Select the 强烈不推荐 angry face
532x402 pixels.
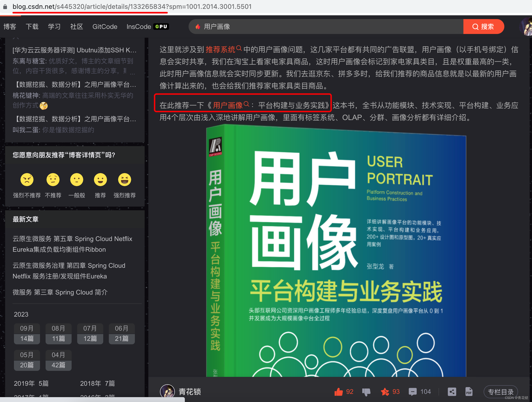(27, 179)
